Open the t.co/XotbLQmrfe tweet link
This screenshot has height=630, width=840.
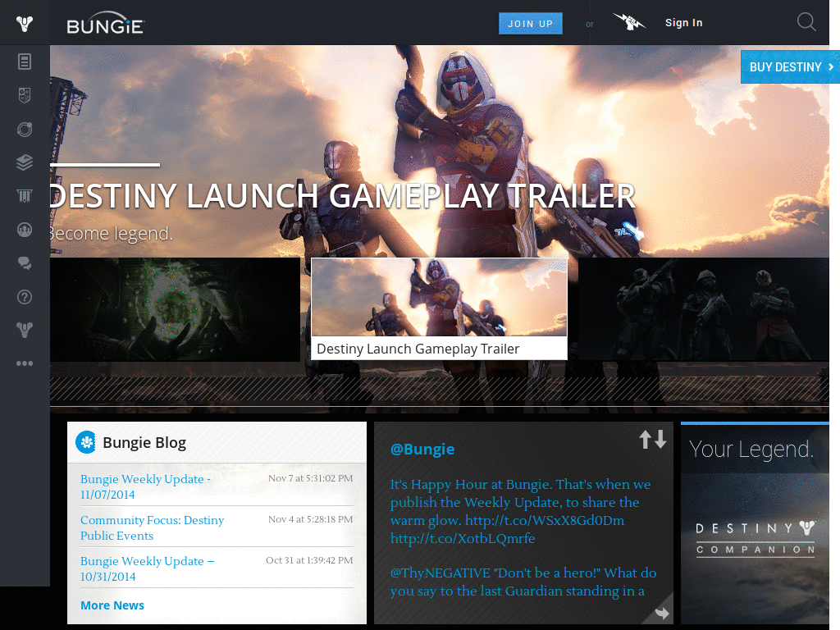(x=463, y=538)
